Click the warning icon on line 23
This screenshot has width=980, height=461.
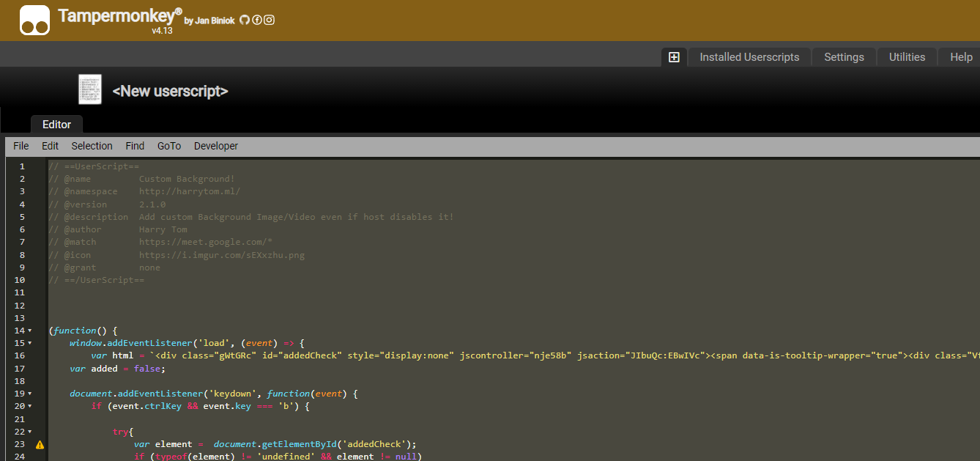[40, 444]
